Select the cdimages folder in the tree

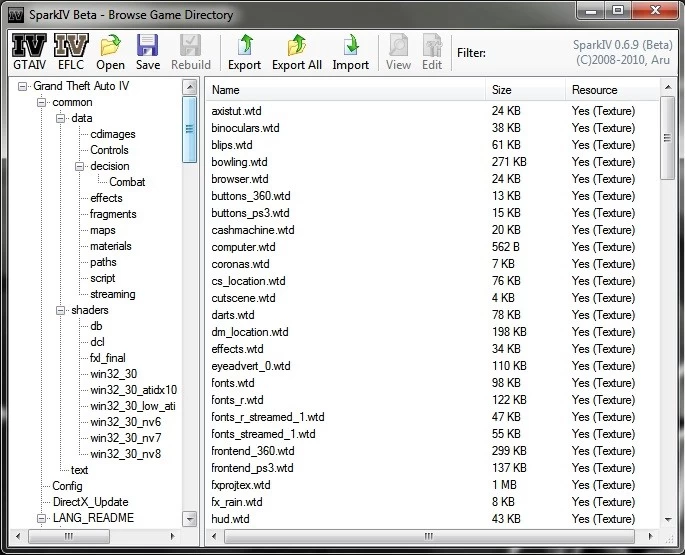(x=113, y=134)
